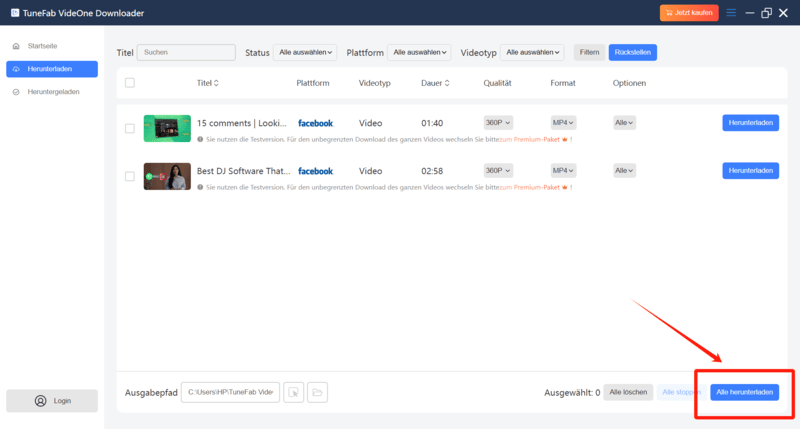
Task: Click crown icon in Best DJ Software notice
Action: (x=564, y=187)
